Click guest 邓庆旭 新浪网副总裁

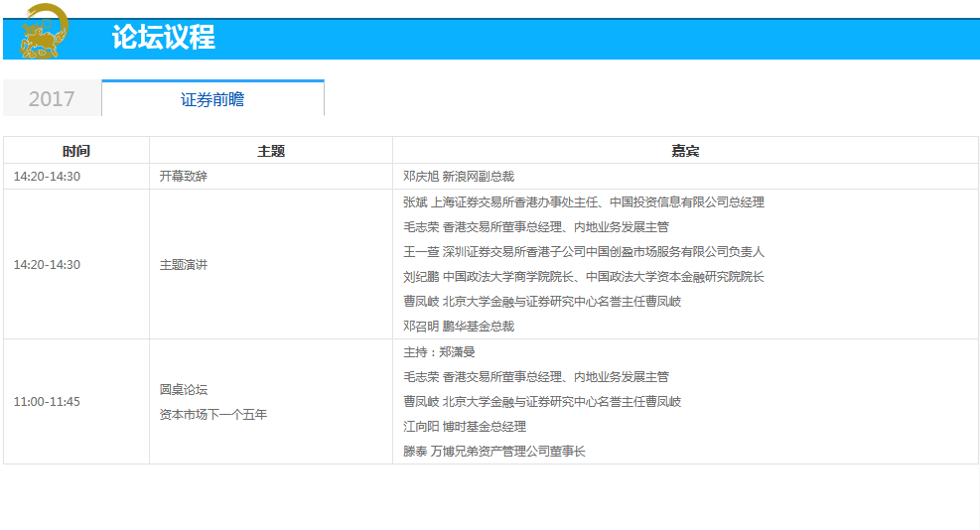pos(459,177)
